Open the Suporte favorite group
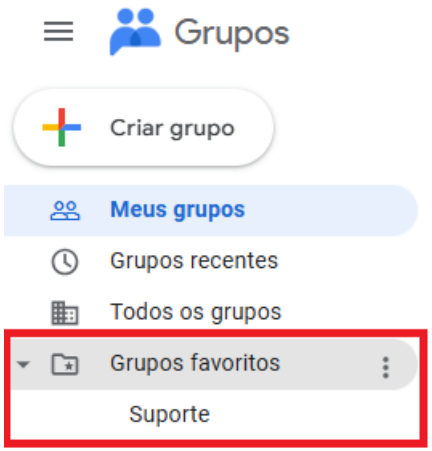Viewport: 432px width, 451px height. [169, 414]
